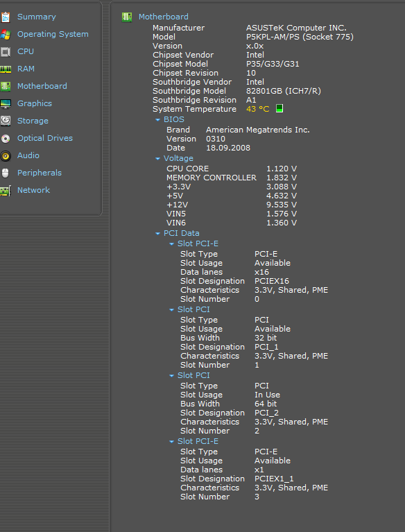Click the CPU chip icon
The width and height of the screenshot is (405, 532).
click(6, 51)
